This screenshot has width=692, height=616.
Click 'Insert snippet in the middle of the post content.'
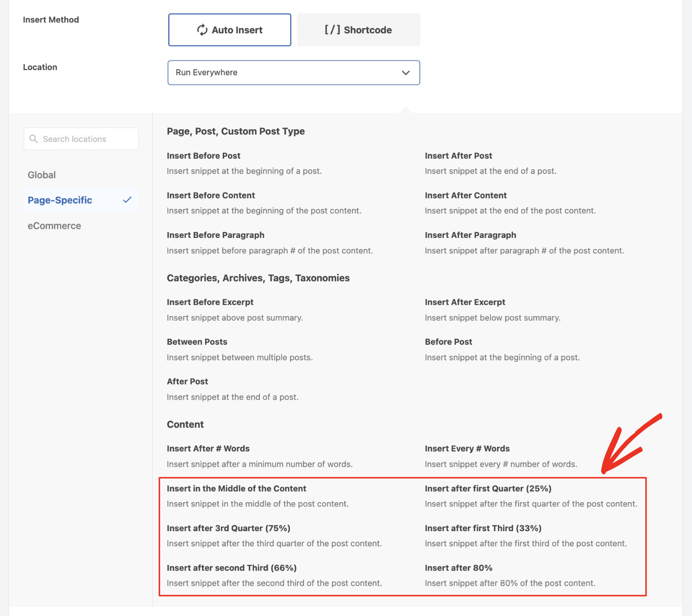click(258, 504)
